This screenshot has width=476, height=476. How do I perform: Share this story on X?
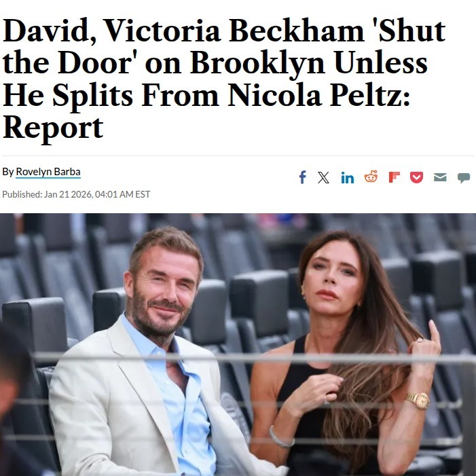(324, 178)
